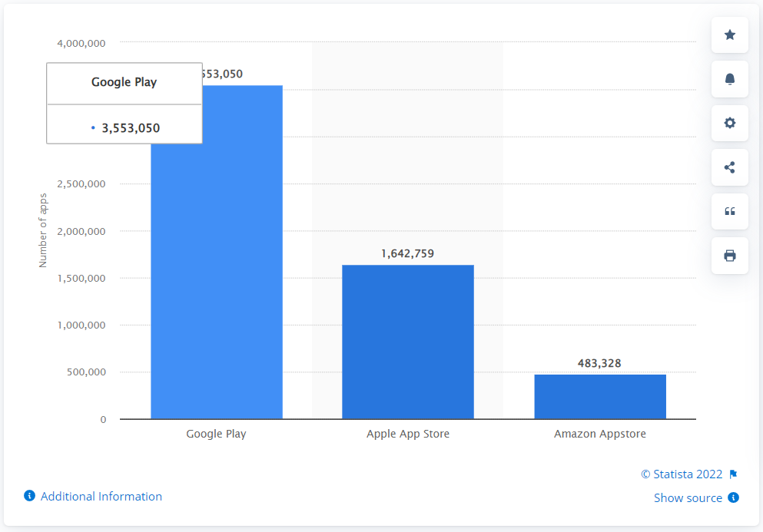Viewport: 763px width, 532px height.
Task: Click the Amazon Appstore bar
Action: 600,396
